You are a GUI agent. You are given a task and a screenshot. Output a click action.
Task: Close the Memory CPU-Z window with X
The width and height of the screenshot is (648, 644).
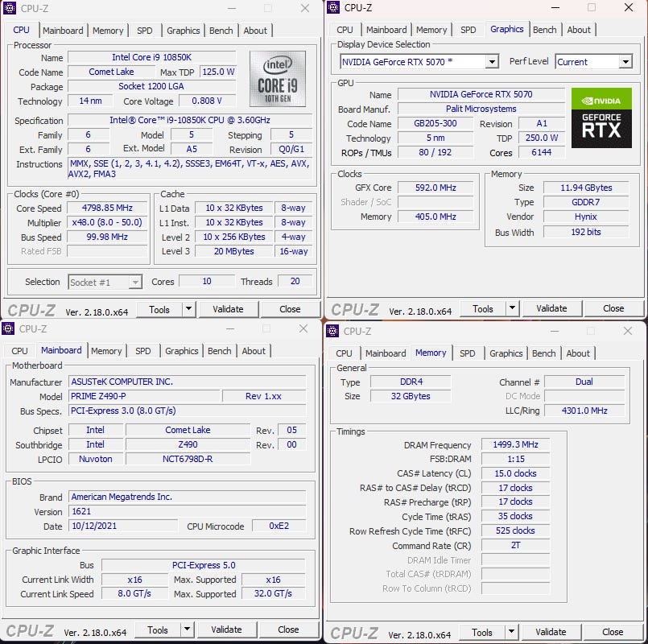(x=628, y=331)
